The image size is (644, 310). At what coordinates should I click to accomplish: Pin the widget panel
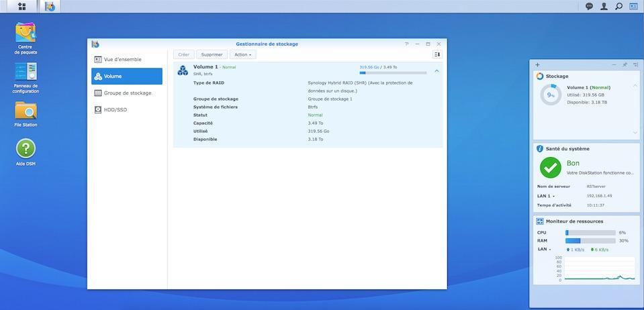(625, 65)
